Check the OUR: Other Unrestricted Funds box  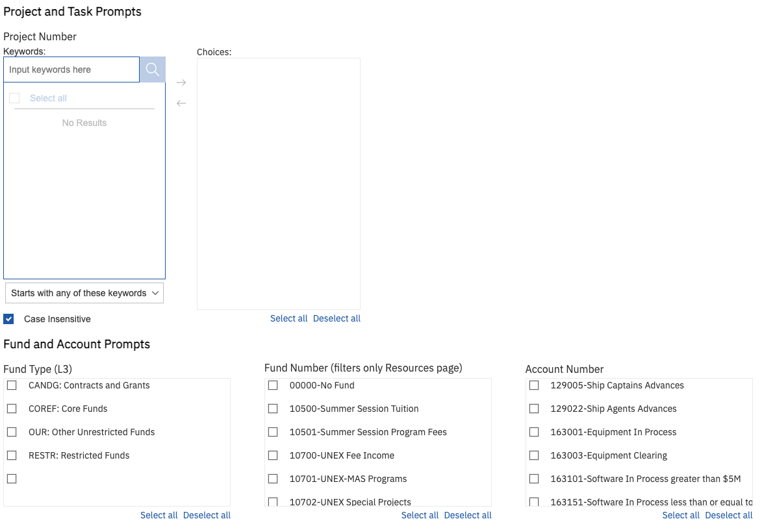coord(12,432)
